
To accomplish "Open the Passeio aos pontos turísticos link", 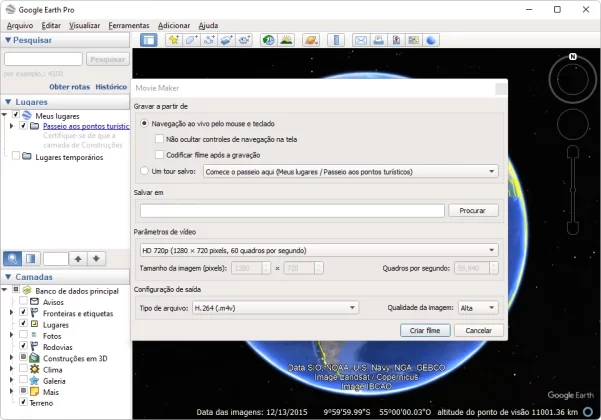I will [86, 126].
